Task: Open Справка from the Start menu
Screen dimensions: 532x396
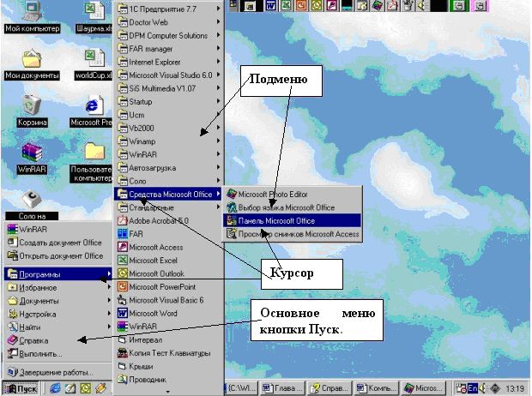Action: click(58, 340)
